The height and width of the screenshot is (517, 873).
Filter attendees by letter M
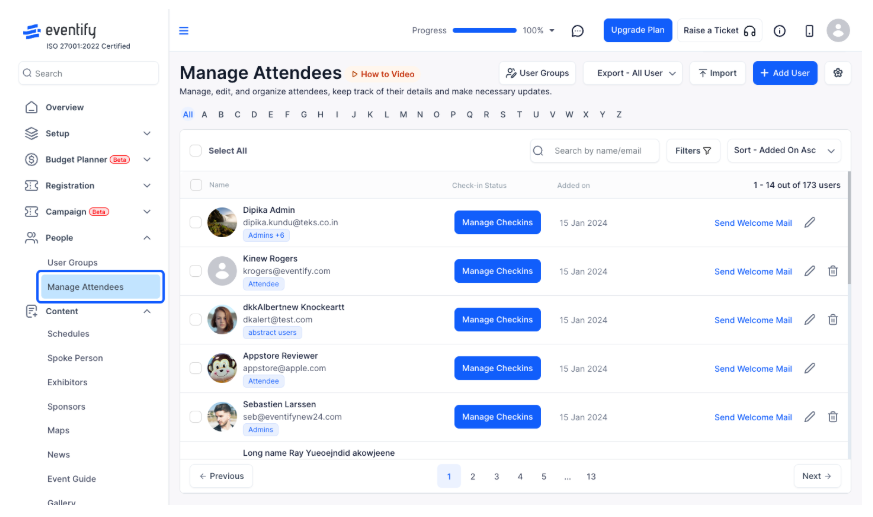(x=403, y=115)
